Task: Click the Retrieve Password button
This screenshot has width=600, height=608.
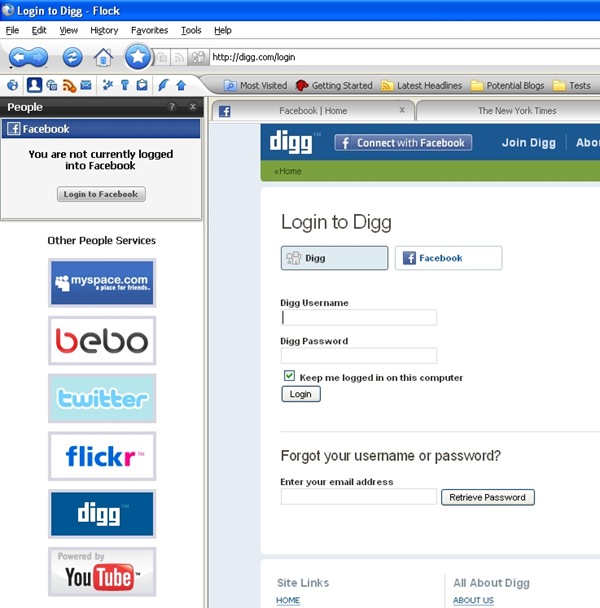Action: [x=488, y=497]
